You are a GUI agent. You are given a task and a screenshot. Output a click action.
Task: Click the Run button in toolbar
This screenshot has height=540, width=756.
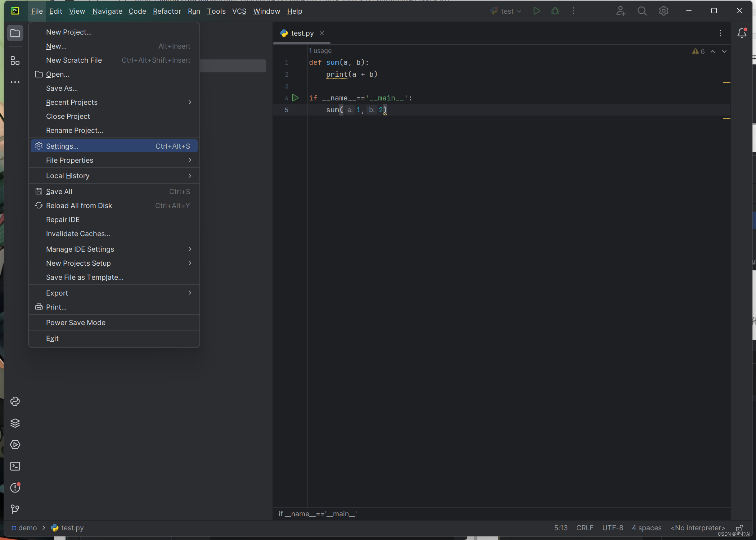tap(536, 10)
